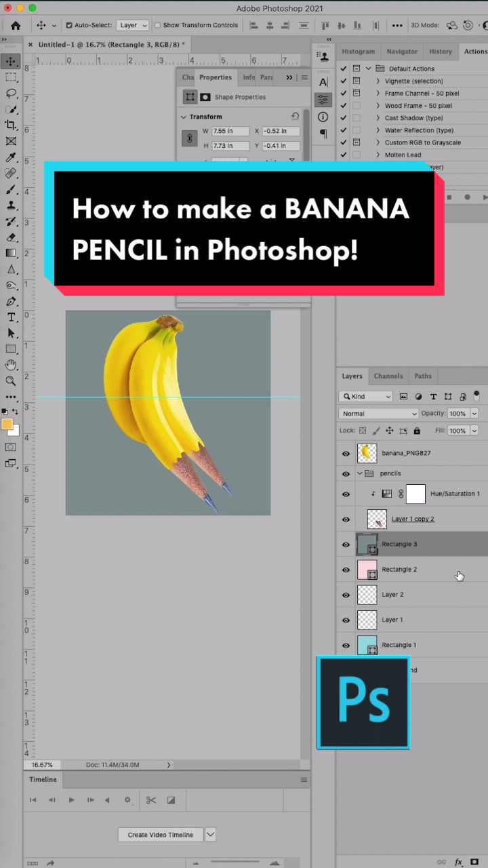The width and height of the screenshot is (488, 868).
Task: Open the Opacity value dropdown arrow
Action: (474, 414)
